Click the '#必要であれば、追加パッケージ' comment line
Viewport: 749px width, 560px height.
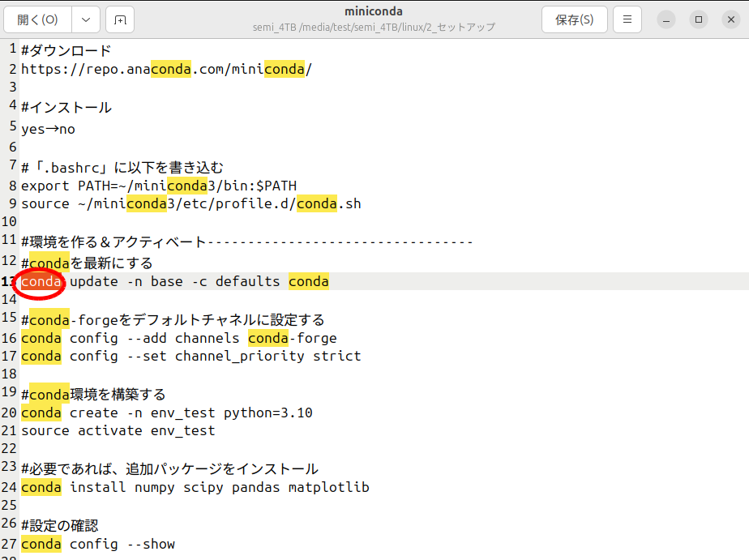[x=170, y=468]
